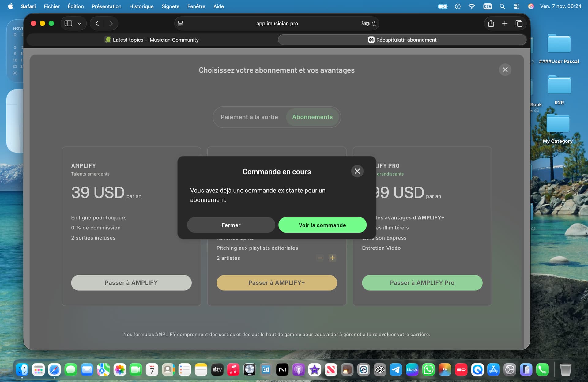
Task: Click the translate icon in the address bar
Action: tap(365, 24)
